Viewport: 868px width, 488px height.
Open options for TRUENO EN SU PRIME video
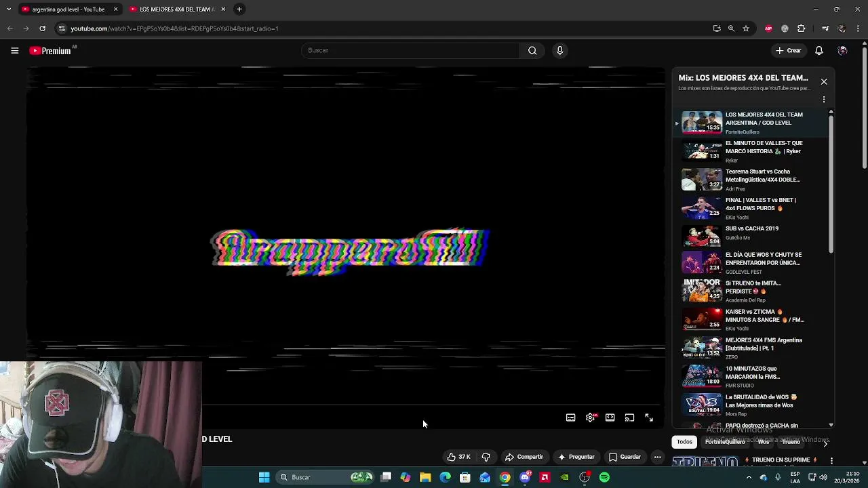click(x=831, y=461)
